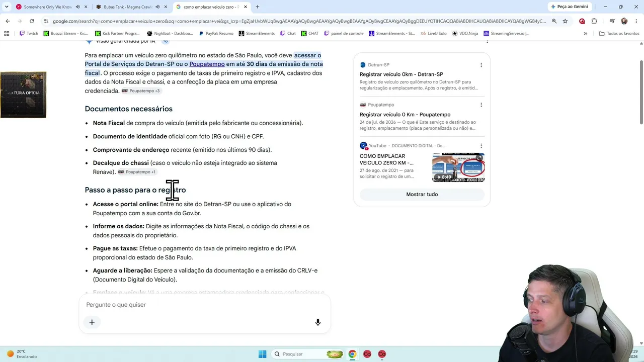Screen dimensions: 644x362
Task: Open the Kick Partner Program bookmark
Action: pos(117,34)
